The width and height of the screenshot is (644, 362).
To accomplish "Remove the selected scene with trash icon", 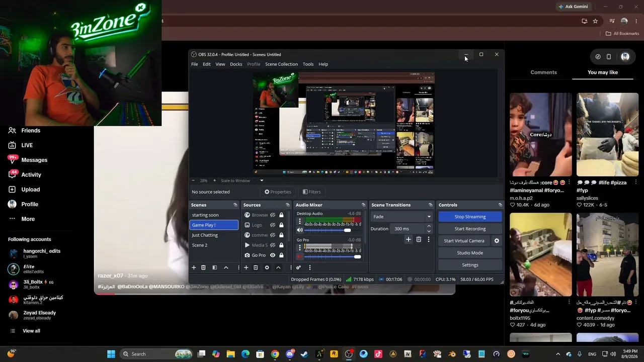I will click(203, 267).
